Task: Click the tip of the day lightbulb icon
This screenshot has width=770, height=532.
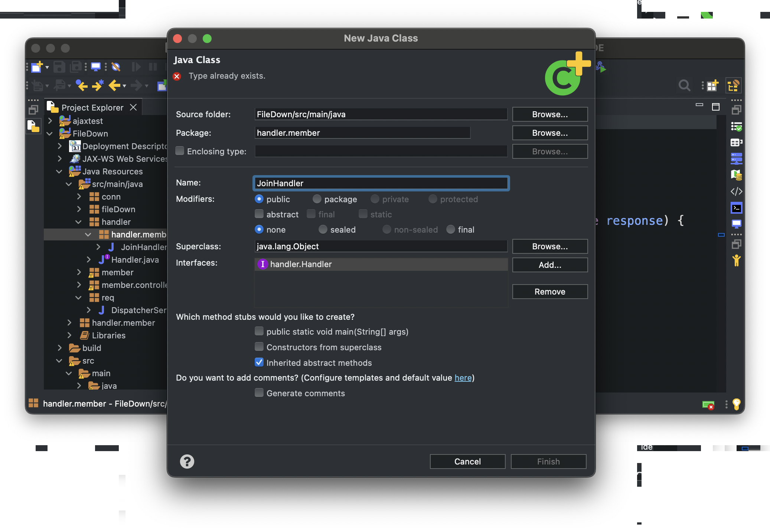Action: point(736,404)
